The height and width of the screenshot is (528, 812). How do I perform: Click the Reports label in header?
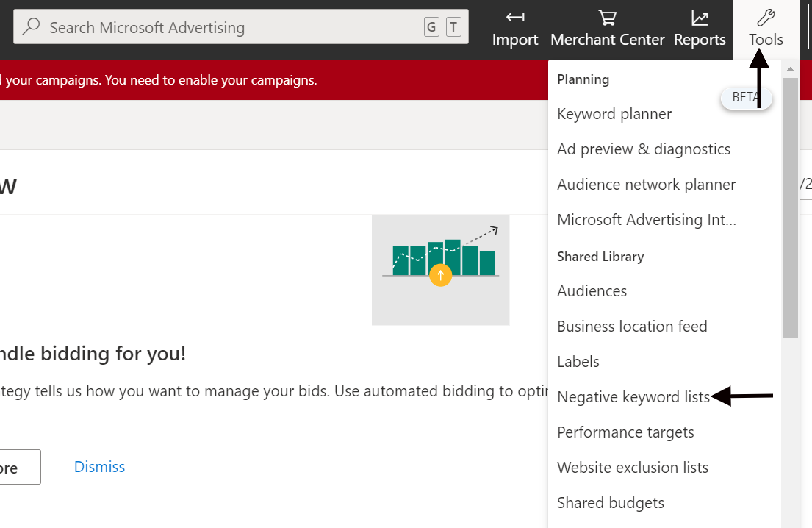(700, 40)
